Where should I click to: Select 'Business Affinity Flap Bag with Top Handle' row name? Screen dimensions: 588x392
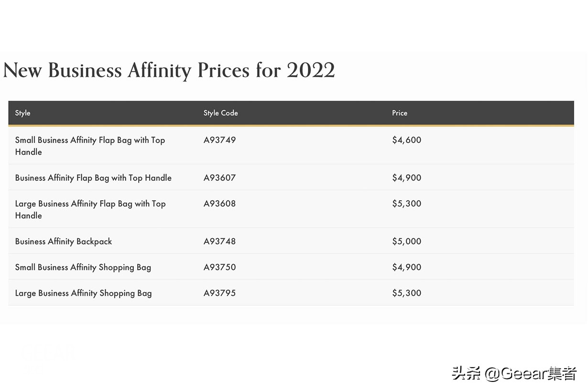pyautogui.click(x=93, y=178)
